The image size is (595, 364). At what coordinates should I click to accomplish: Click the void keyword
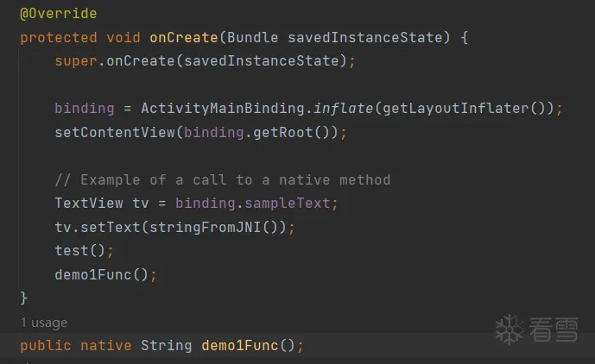(x=123, y=38)
